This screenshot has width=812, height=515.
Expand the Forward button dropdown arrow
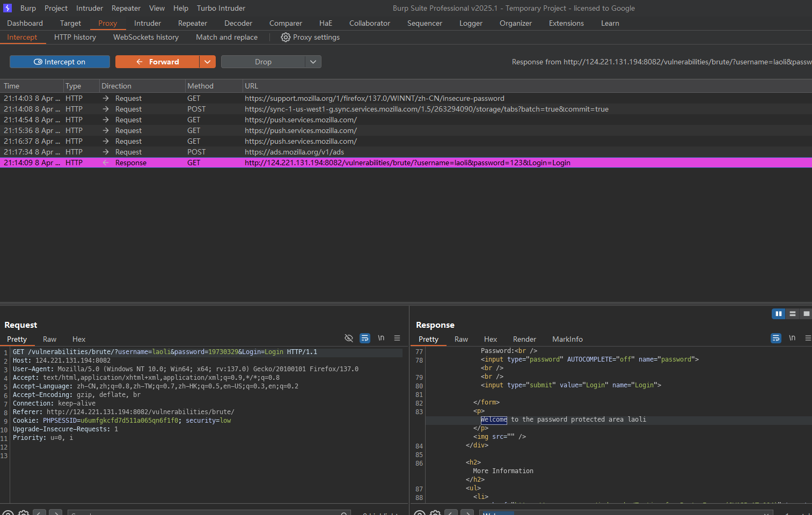click(x=208, y=62)
